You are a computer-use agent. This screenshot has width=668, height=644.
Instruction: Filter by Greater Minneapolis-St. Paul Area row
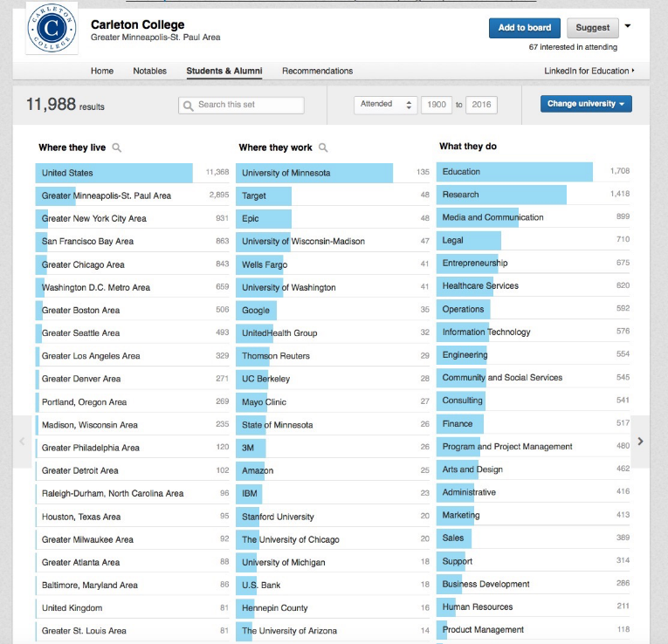coord(132,195)
